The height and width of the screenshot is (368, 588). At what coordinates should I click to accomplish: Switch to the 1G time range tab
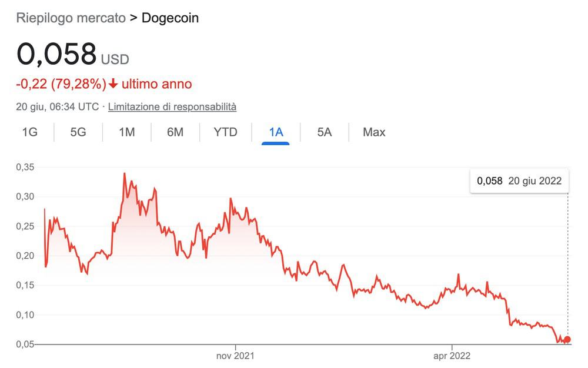click(29, 132)
